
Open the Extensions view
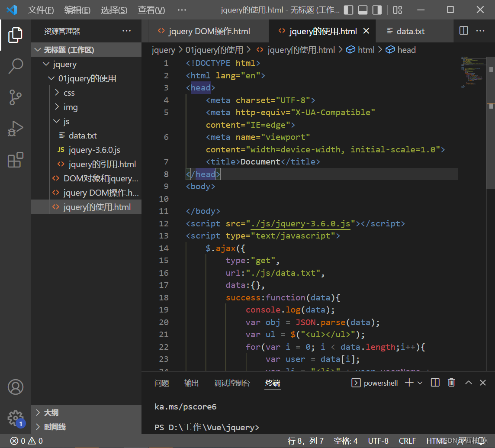click(16, 160)
